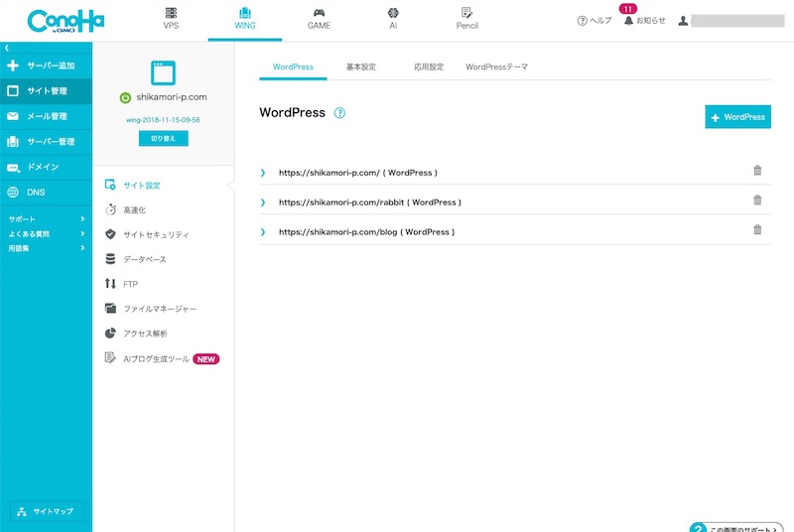Screen dimensions: 794x532
Task: Open サーバー追加 in the left sidebar
Action: pyautogui.click(x=46, y=66)
